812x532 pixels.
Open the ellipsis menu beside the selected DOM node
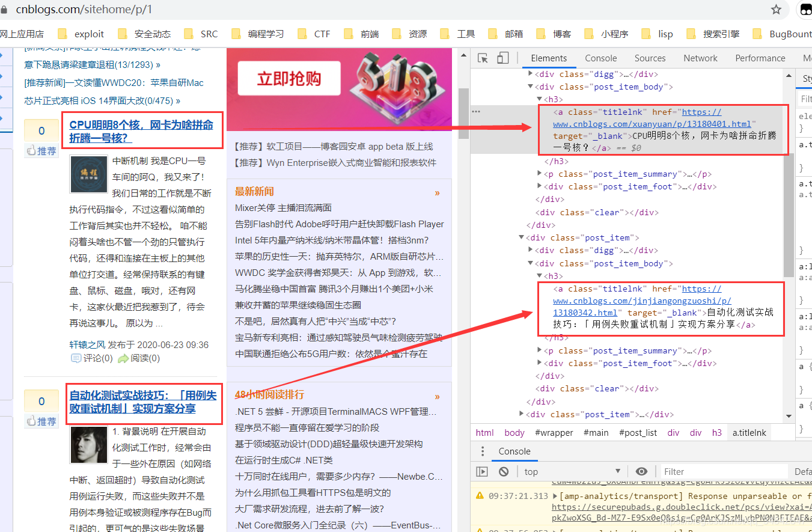click(x=476, y=112)
